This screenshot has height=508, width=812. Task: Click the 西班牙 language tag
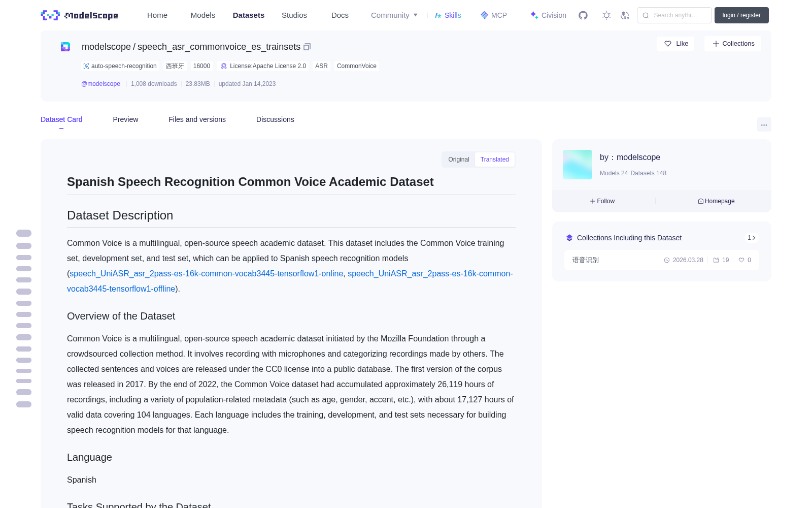point(175,66)
